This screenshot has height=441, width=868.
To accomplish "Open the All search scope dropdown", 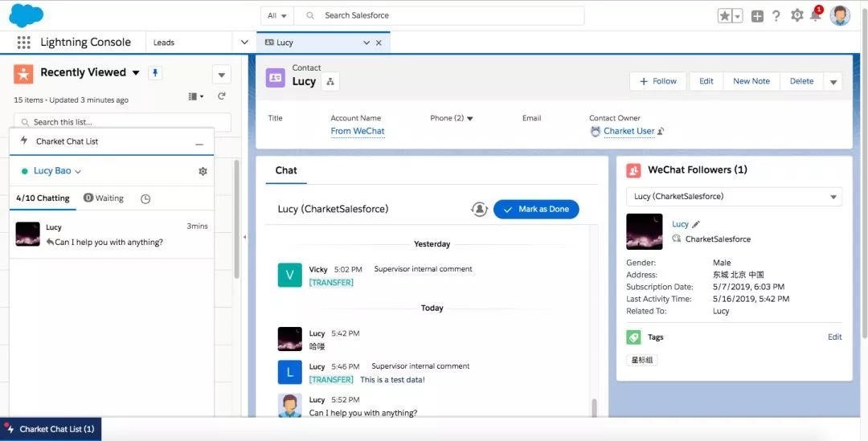I will [x=277, y=15].
